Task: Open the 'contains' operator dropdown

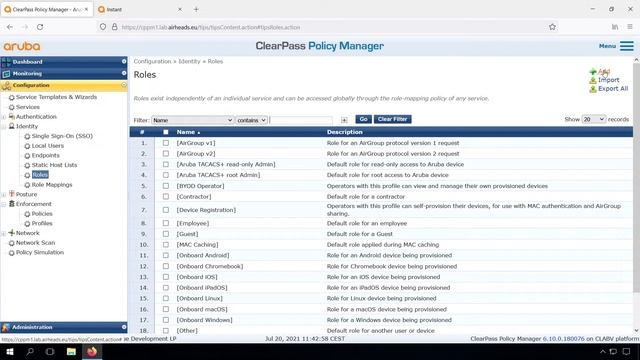Action: pyautogui.click(x=251, y=120)
